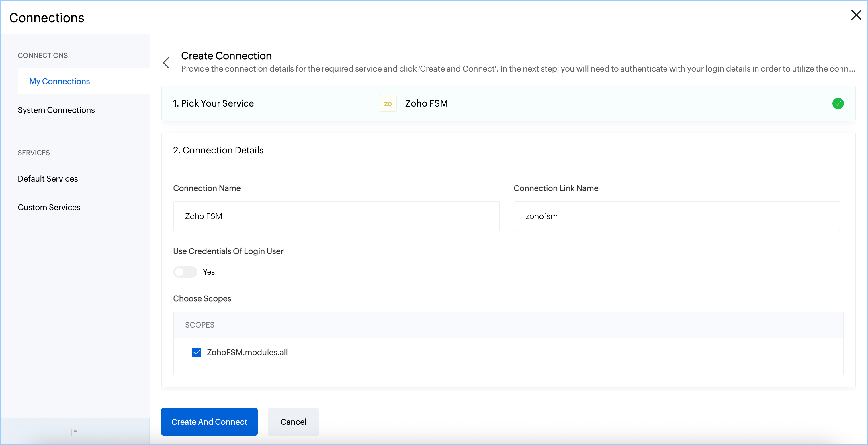Image resolution: width=868 pixels, height=445 pixels.
Task: Click the documentation icon at sidebar bottom
Action: (x=75, y=432)
